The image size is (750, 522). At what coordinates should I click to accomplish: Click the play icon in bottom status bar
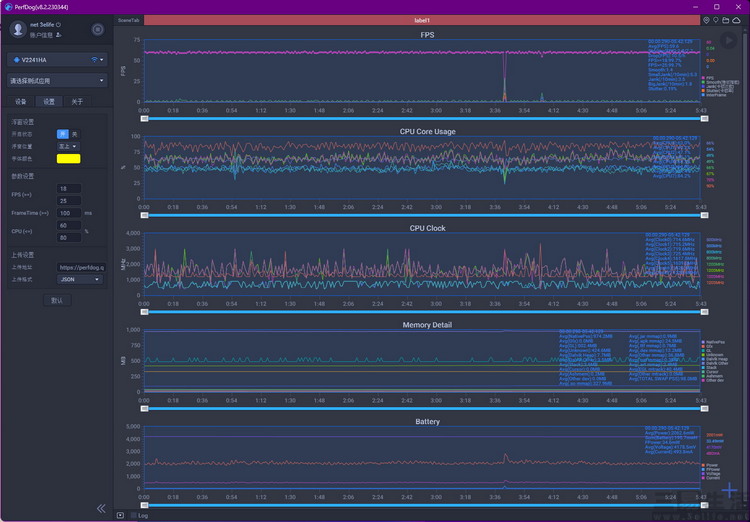121,515
